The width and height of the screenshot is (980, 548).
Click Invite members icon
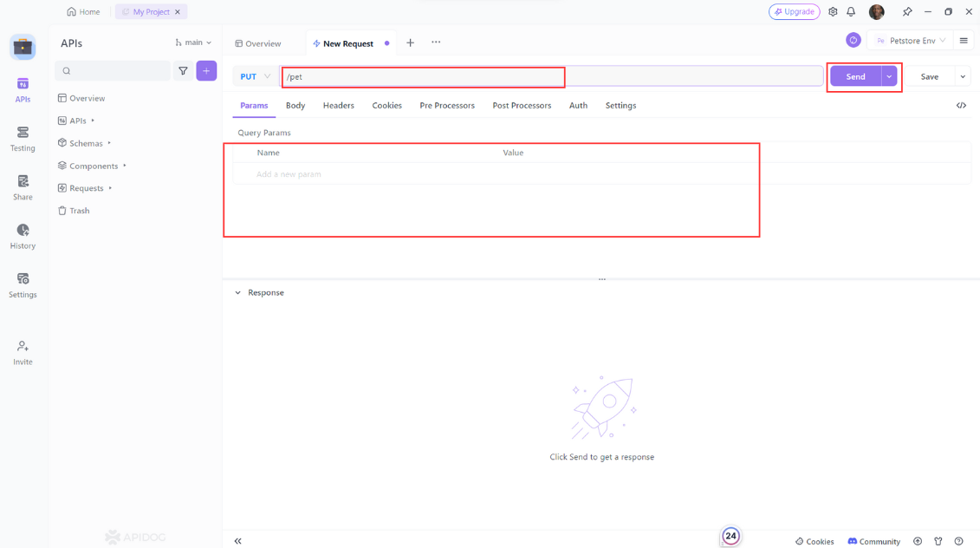pyautogui.click(x=23, y=353)
